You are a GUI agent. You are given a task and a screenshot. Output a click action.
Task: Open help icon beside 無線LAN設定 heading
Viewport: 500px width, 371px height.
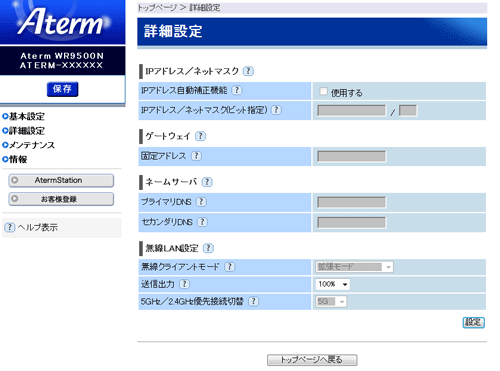tap(208, 248)
